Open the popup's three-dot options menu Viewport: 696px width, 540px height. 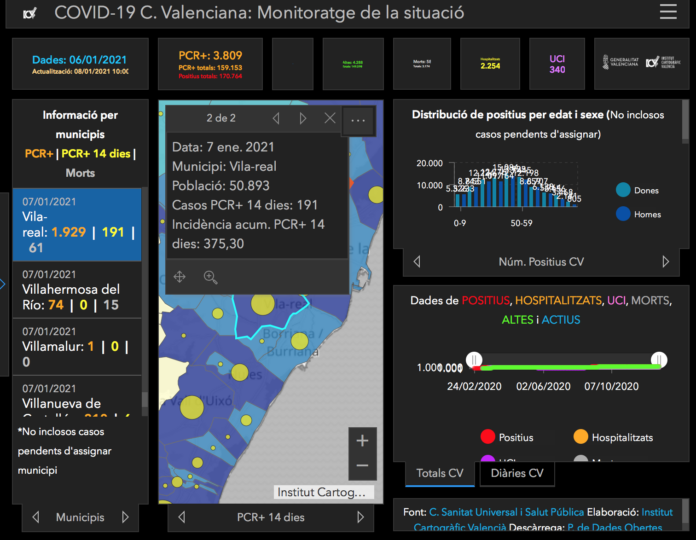(358, 120)
